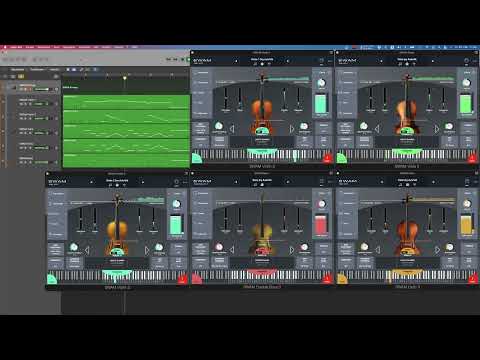
Task: Click the right knob beside violin in SWAM Violin 2
Action: pyautogui.click(x=304, y=126)
